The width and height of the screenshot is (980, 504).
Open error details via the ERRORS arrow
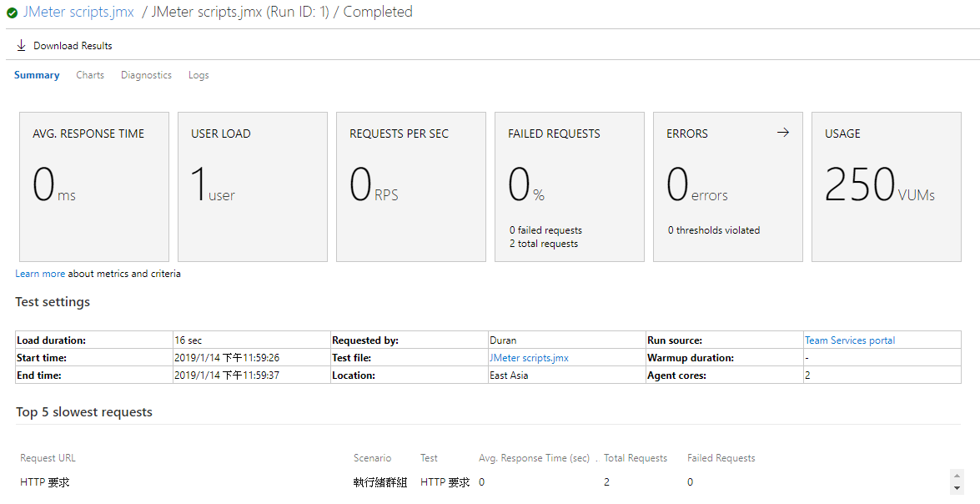coord(782,132)
